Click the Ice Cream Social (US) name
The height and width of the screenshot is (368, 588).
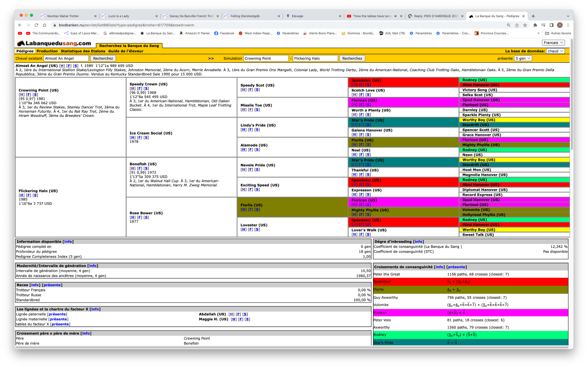151,133
